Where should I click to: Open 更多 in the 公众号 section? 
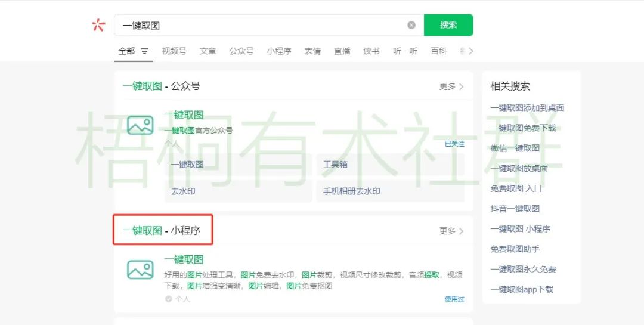[x=451, y=86]
